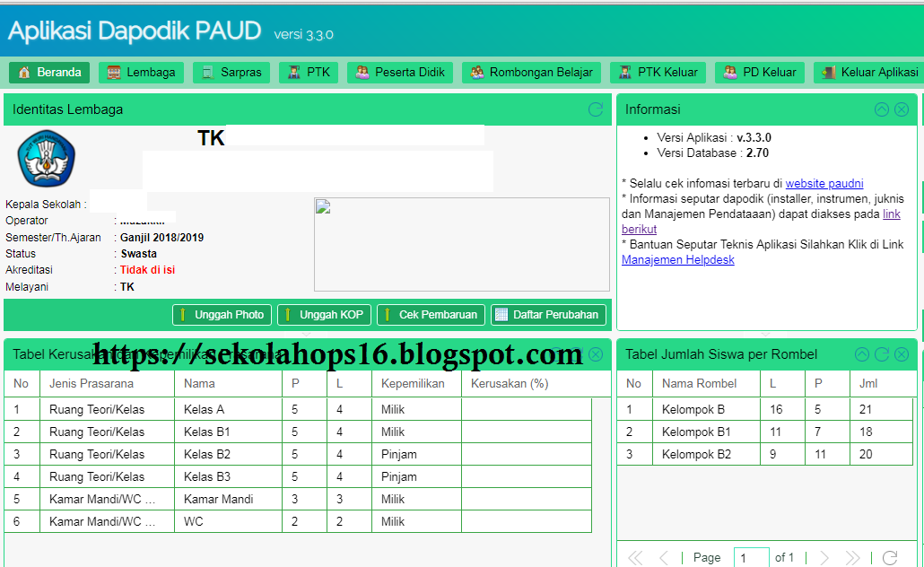Open the Sarpras section icon
Image resolution: width=924 pixels, height=567 pixels.
[208, 72]
